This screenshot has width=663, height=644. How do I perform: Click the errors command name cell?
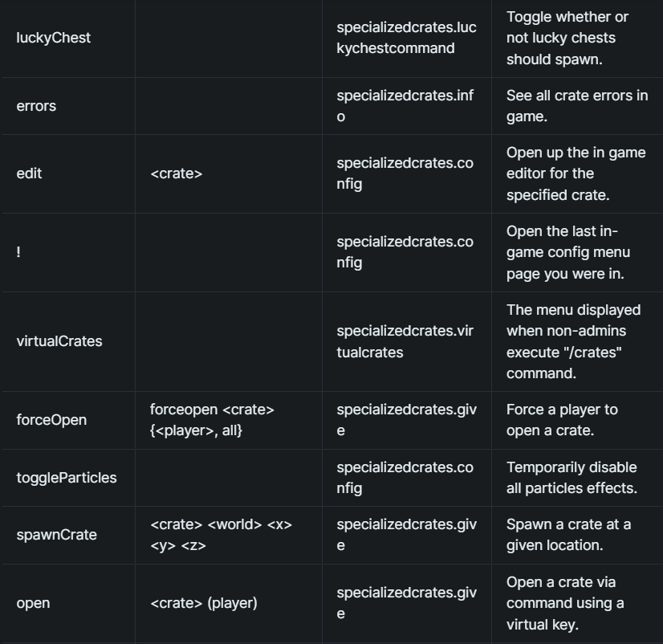click(x=36, y=106)
